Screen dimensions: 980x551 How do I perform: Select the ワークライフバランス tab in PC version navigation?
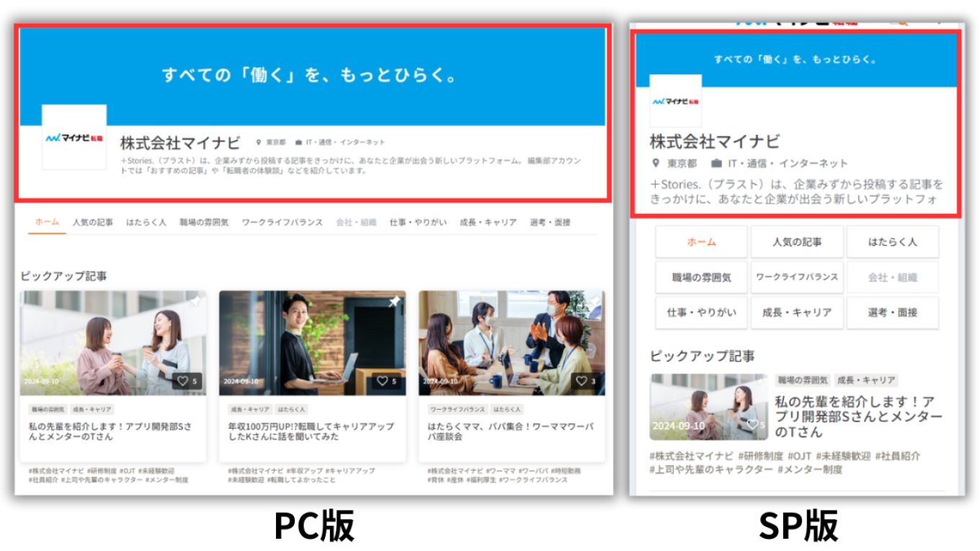(282, 223)
